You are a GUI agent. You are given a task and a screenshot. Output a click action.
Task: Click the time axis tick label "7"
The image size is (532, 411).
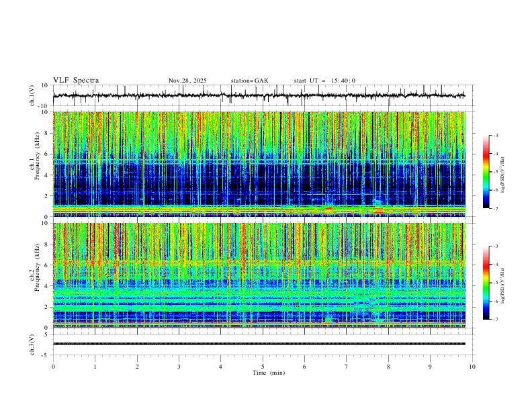(x=347, y=367)
